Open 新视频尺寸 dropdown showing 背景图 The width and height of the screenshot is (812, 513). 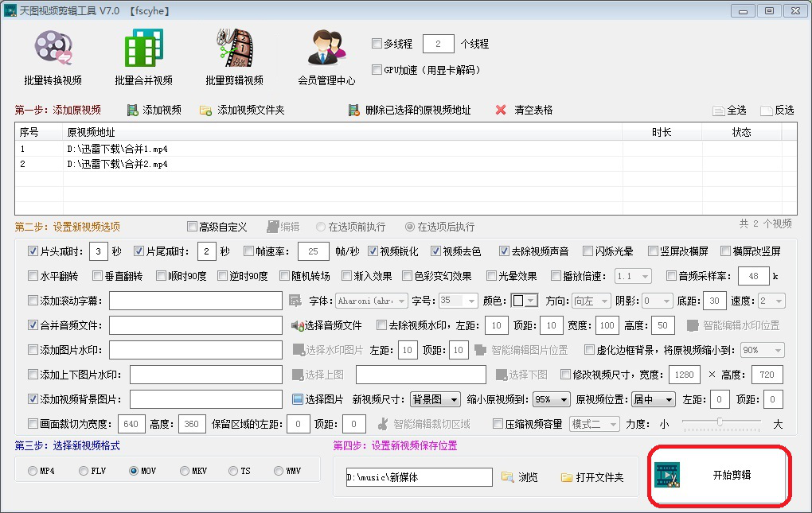(x=435, y=399)
